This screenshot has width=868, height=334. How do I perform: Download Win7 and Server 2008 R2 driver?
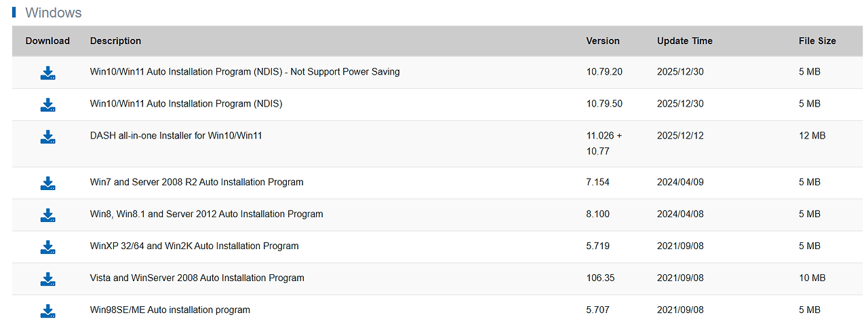47,183
